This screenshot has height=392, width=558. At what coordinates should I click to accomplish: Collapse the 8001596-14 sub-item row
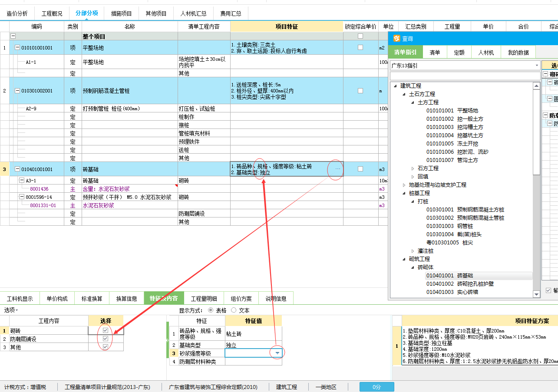[22, 197]
